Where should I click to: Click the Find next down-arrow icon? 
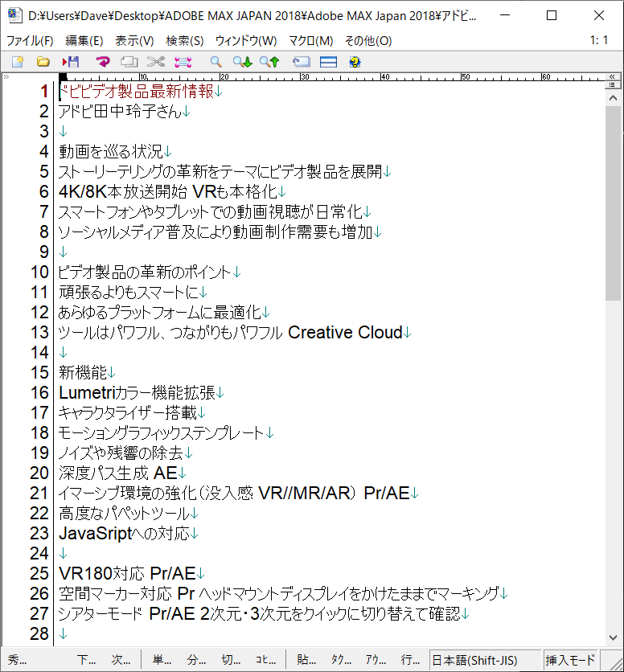pos(243,62)
